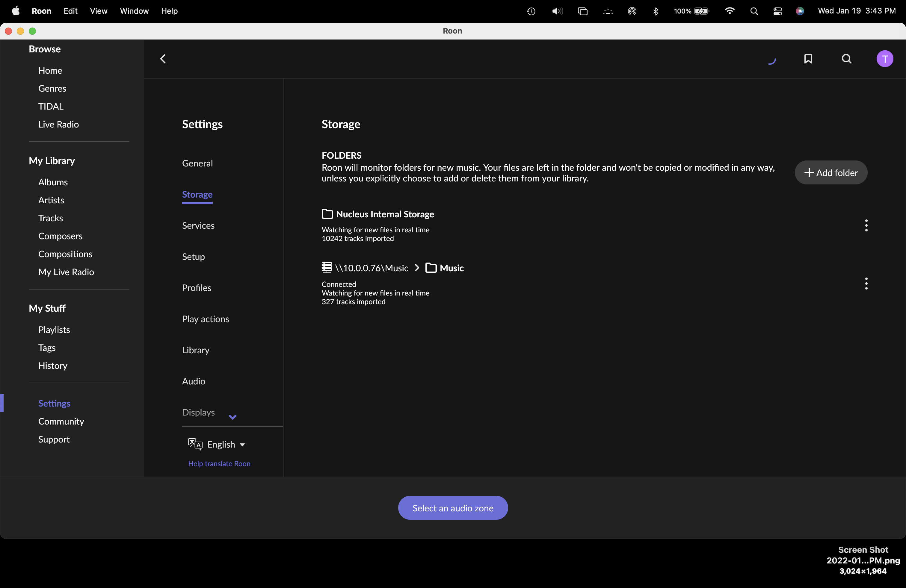Expand path chevron after \\10.0.0.76\Music
The image size is (906, 588).
pyautogui.click(x=417, y=268)
